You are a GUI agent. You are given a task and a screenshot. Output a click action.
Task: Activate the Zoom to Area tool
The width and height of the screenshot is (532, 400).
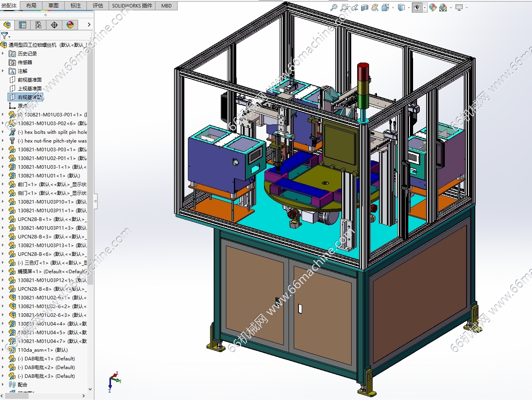tap(344, 7)
